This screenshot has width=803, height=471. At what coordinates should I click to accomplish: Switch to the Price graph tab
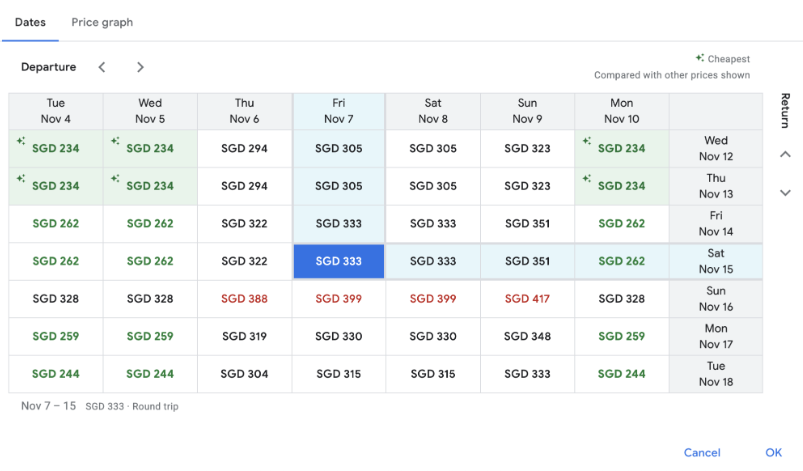102,22
